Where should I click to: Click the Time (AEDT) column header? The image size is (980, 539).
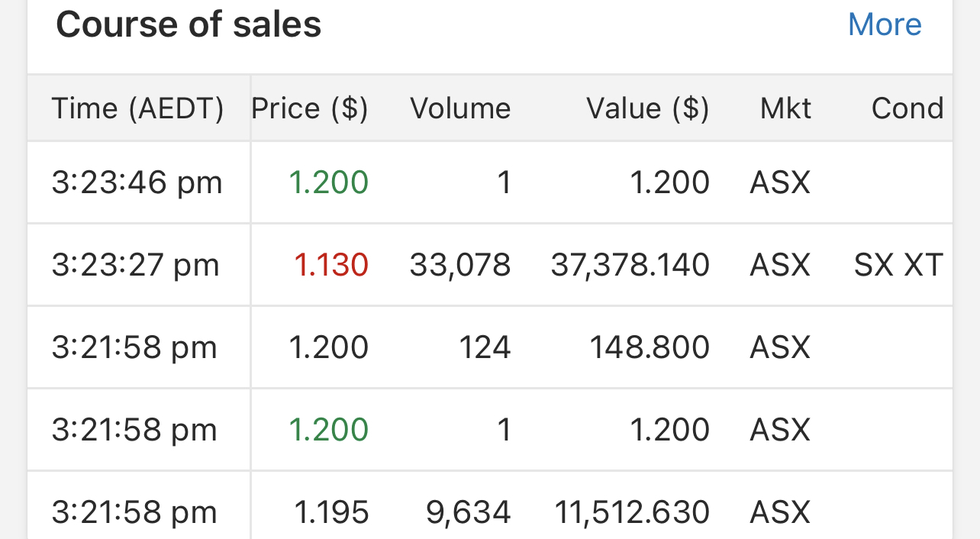(x=137, y=108)
